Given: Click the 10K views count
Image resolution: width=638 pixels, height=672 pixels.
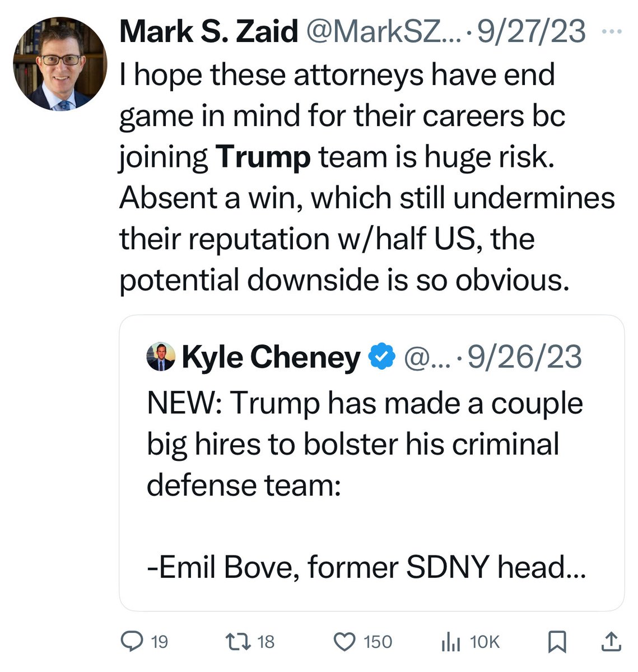Looking at the screenshot, I should 485,641.
